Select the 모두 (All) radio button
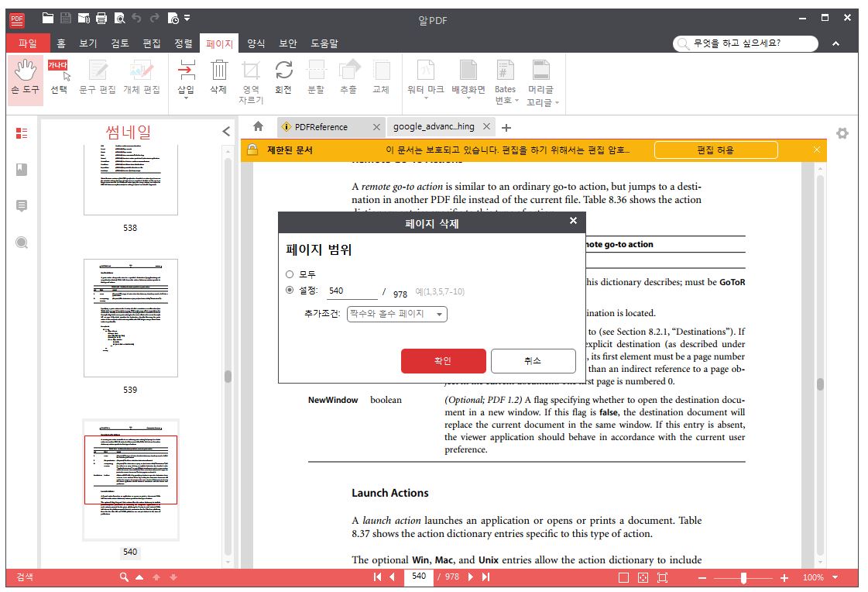868x592 pixels. point(290,274)
